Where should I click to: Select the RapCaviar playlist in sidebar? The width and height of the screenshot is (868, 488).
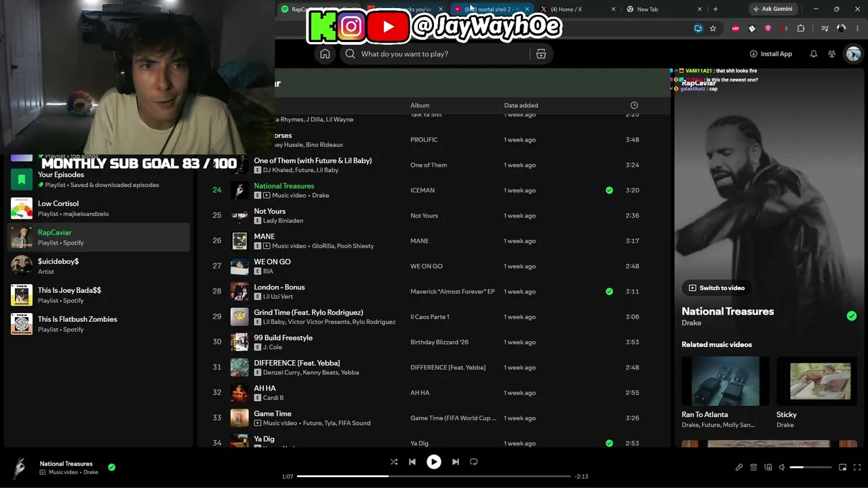coord(98,238)
